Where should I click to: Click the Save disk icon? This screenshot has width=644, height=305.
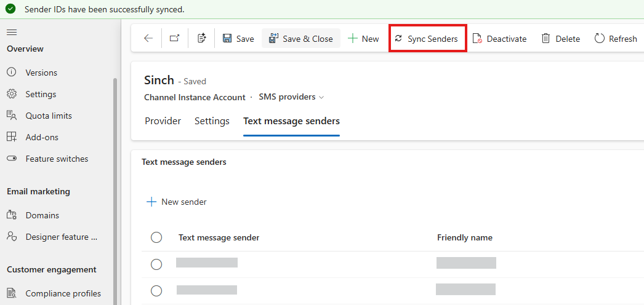coord(227,39)
